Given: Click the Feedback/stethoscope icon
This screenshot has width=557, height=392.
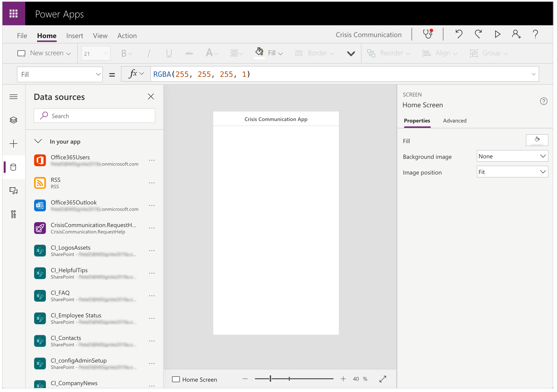Looking at the screenshot, I should (428, 35).
